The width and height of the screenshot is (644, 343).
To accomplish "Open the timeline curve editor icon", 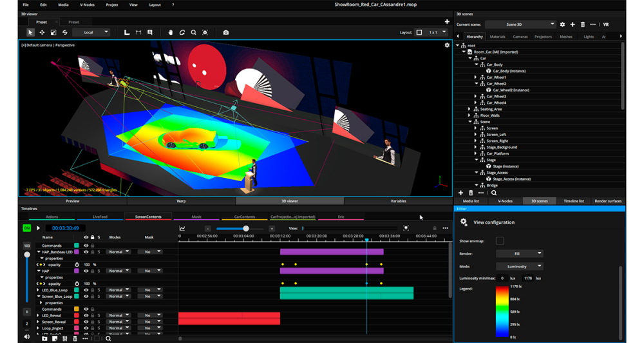I will [182, 228].
